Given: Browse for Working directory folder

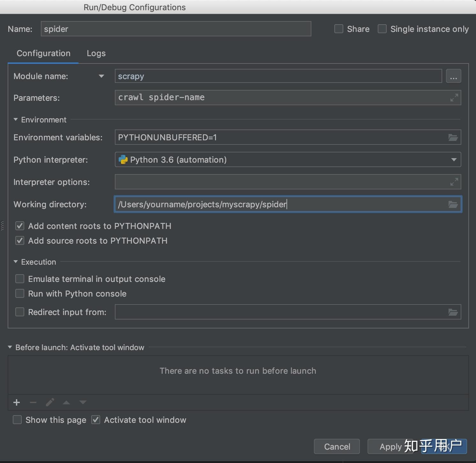Looking at the screenshot, I should (x=453, y=204).
